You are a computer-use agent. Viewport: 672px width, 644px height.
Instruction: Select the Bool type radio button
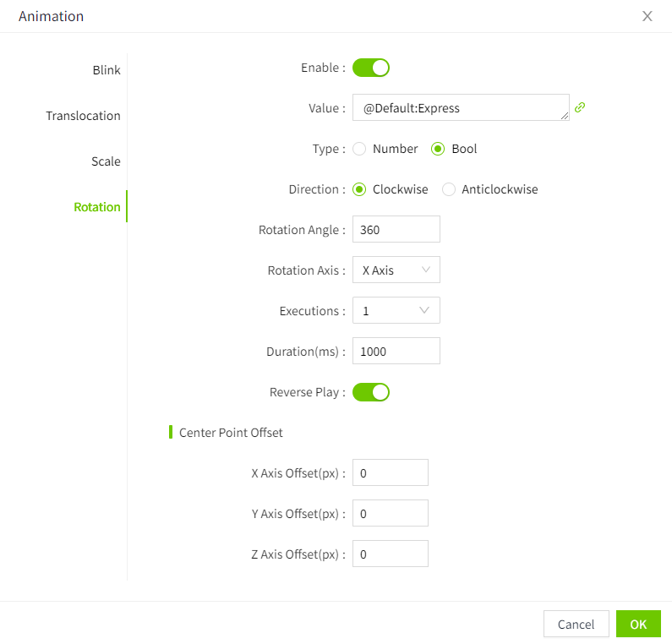[438, 149]
